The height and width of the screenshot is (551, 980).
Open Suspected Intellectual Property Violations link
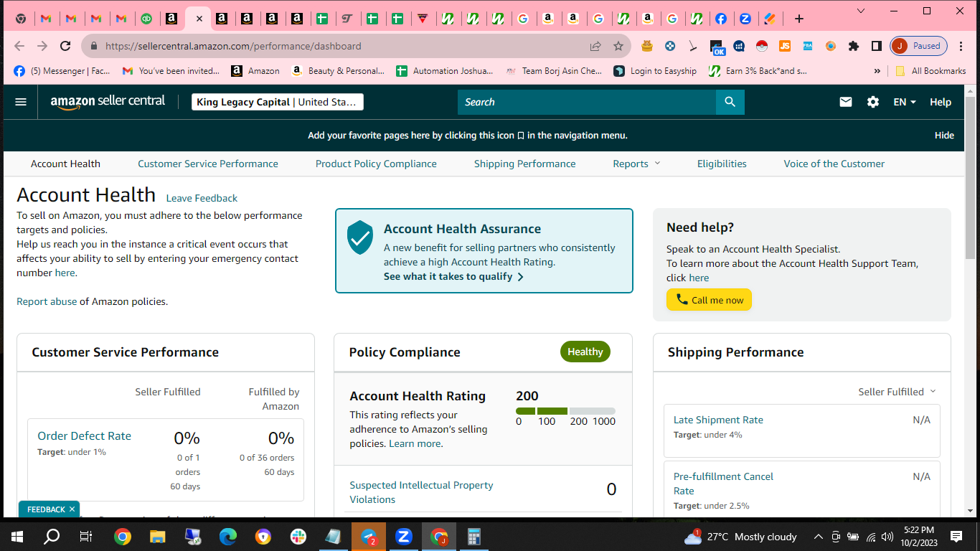[x=421, y=492]
